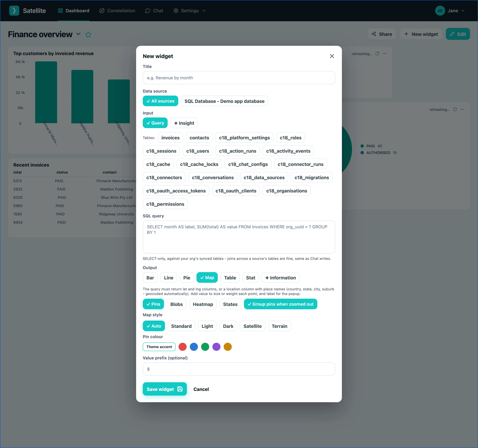Insert the invoices table chip

click(x=170, y=138)
